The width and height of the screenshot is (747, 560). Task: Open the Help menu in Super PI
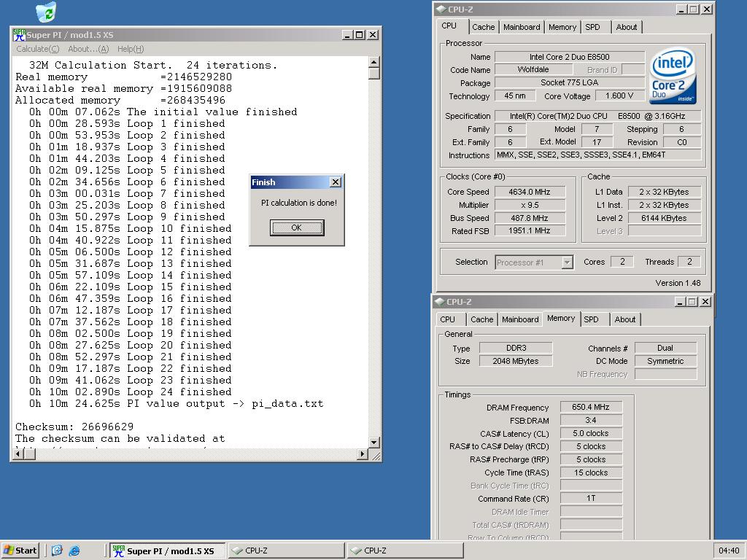(131, 49)
